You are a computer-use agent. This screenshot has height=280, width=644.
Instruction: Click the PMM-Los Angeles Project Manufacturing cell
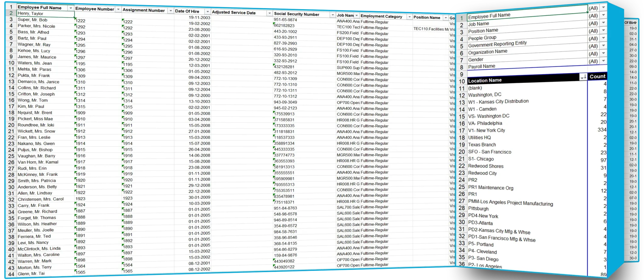click(x=510, y=202)
